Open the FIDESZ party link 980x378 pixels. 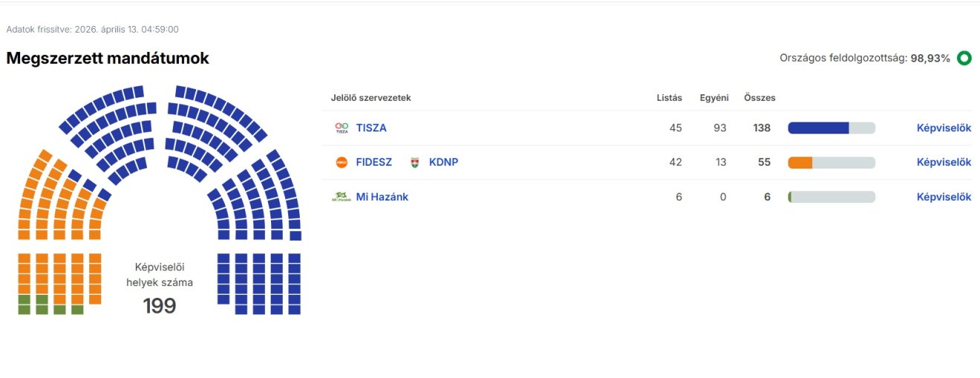click(373, 162)
